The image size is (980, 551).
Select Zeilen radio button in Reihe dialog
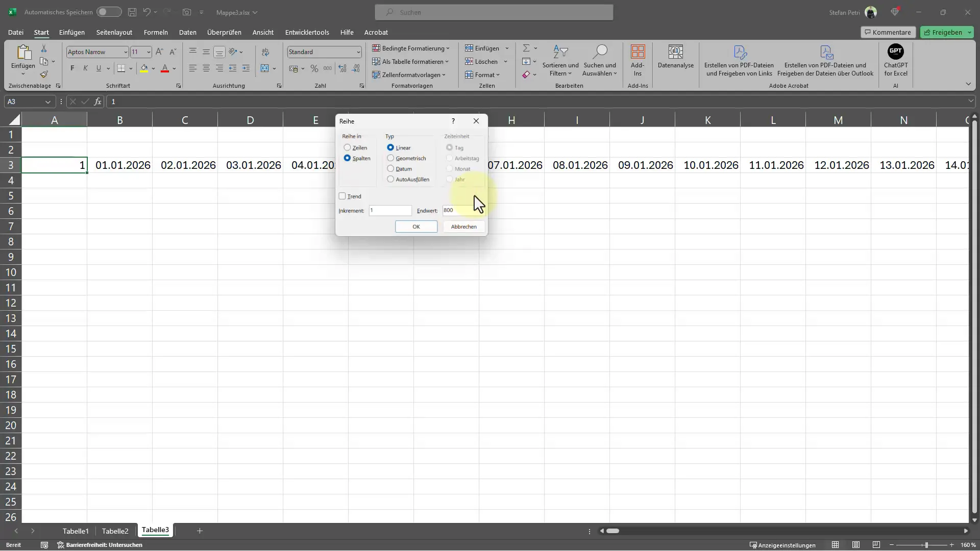pos(347,147)
